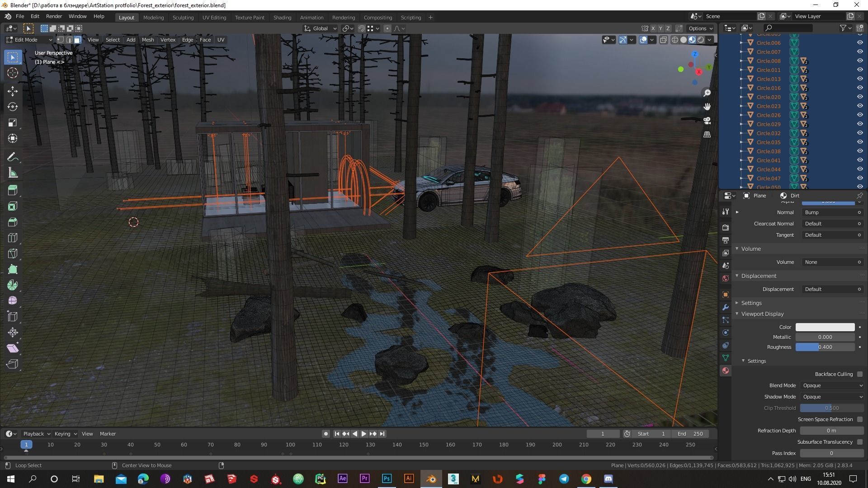
Task: Open the Blend Mode dropdown
Action: [x=832, y=385]
